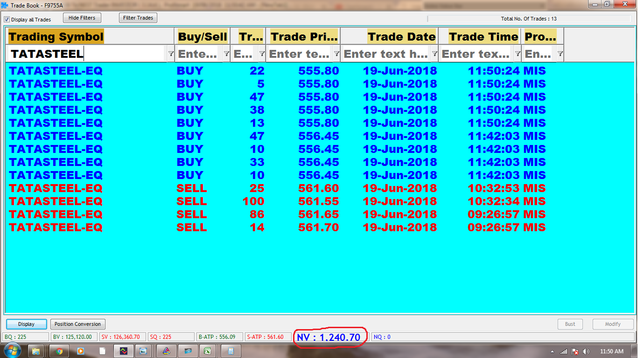The width and height of the screenshot is (644, 358).
Task: Click the 561.55 trade price cell
Action: coord(319,201)
